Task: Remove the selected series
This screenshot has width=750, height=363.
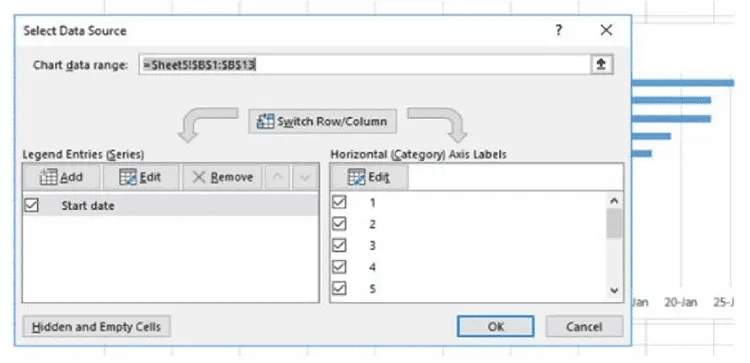Action: point(222,177)
